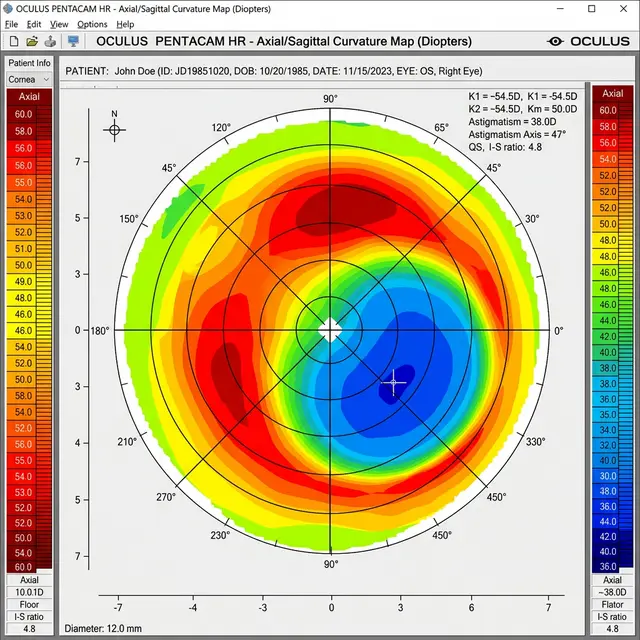Open the File menu
Screen dimensions: 640x640
tap(12, 24)
